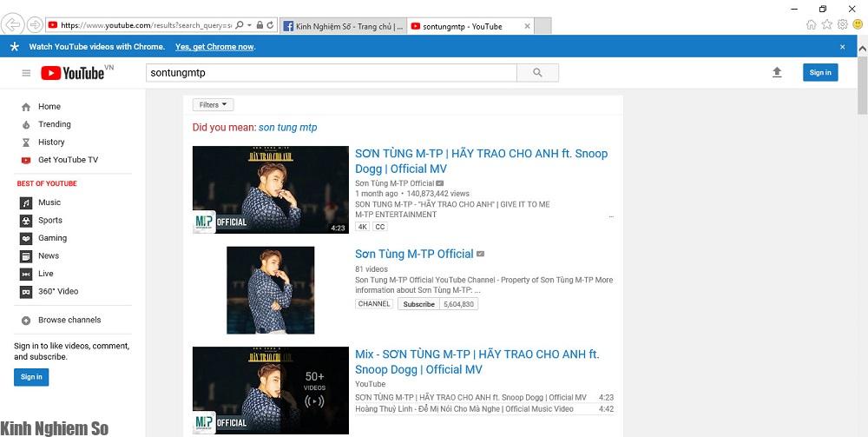Click the 4K badge under first video
Image resolution: width=868 pixels, height=437 pixels.
(x=363, y=227)
